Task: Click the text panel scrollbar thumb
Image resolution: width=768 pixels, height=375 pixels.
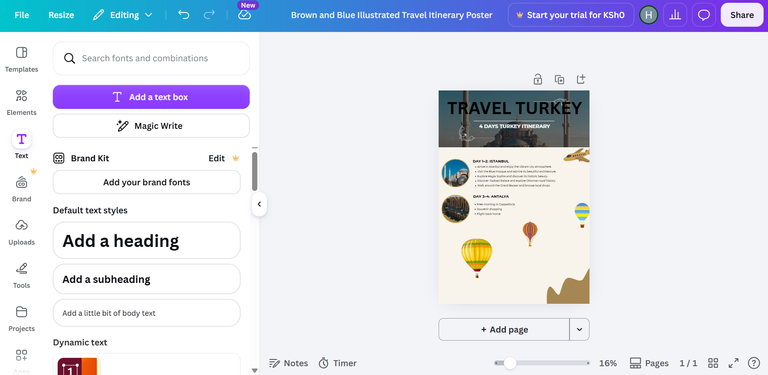Action: [255, 171]
